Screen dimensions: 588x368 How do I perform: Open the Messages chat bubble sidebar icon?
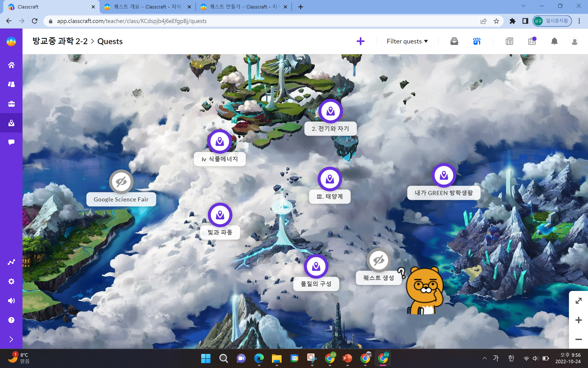click(11, 142)
